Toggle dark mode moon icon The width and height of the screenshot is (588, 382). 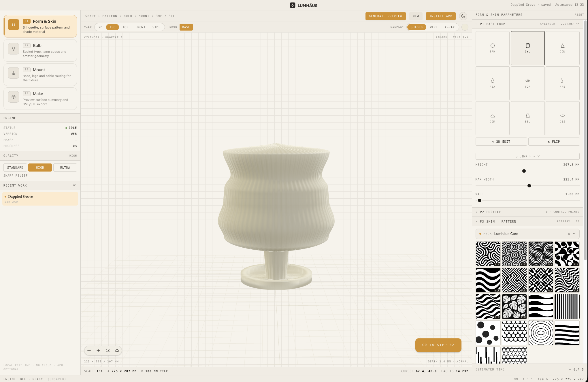pyautogui.click(x=463, y=16)
